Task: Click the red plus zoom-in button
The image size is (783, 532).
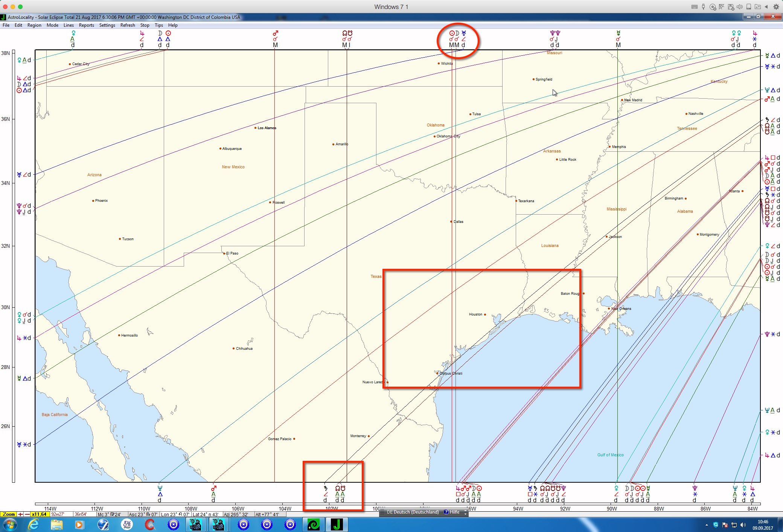Action: tap(20, 514)
